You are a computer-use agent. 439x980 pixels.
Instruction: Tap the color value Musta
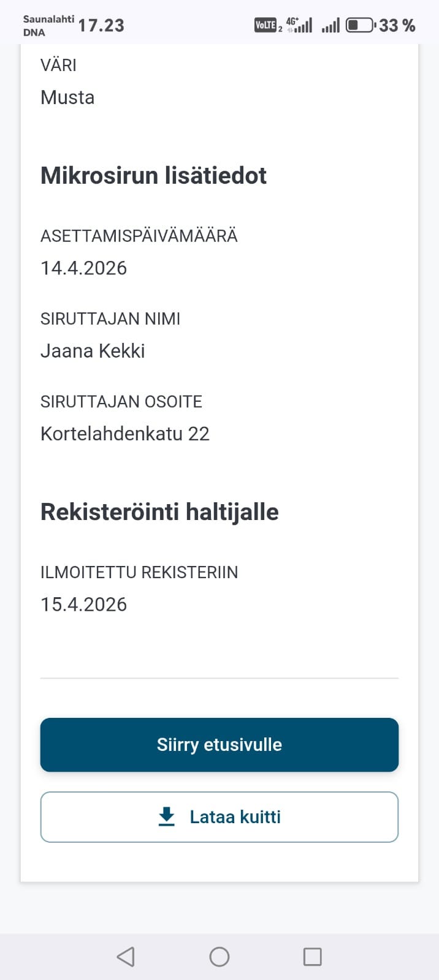pyautogui.click(x=67, y=97)
